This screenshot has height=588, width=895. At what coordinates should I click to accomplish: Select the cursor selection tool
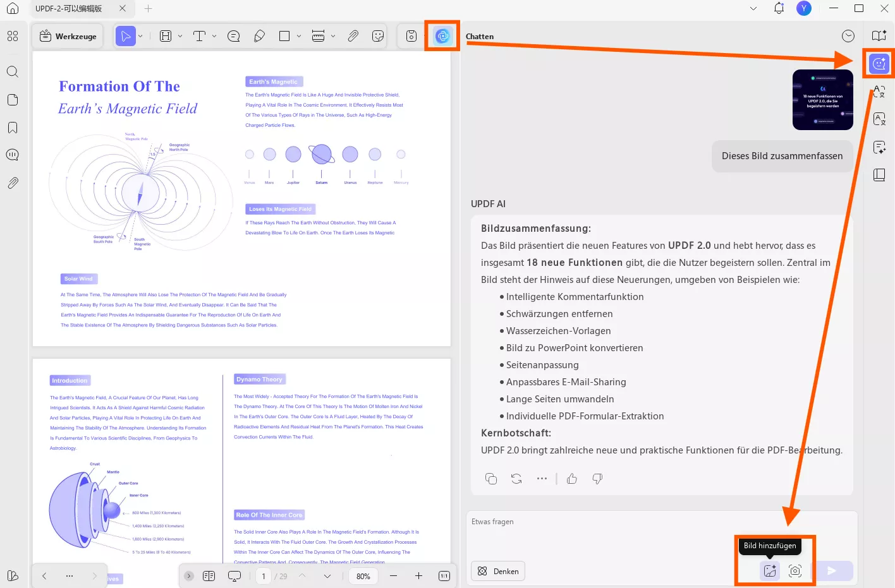coord(126,36)
